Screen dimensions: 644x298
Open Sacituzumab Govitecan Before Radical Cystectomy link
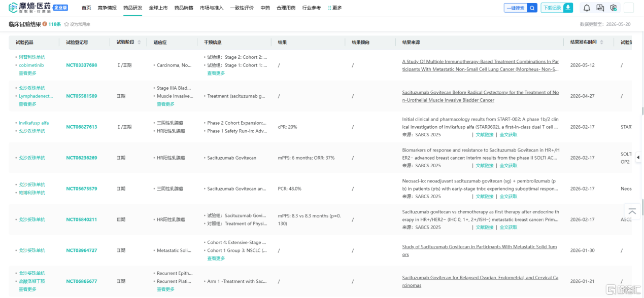pyautogui.click(x=481, y=96)
